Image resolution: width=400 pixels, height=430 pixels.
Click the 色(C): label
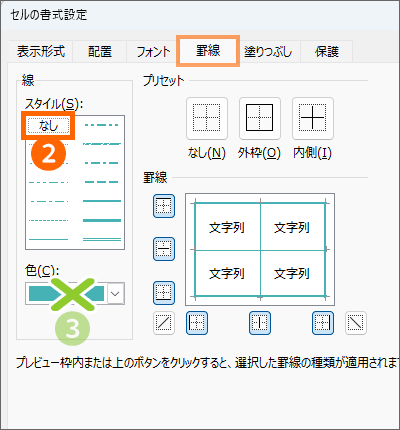point(42,271)
